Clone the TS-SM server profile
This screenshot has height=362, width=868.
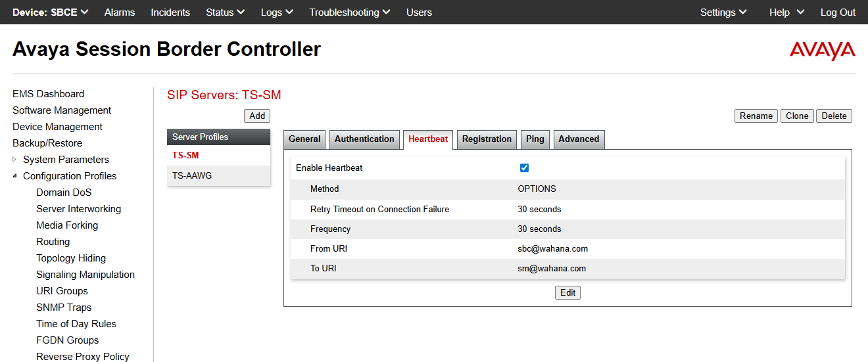pos(797,116)
